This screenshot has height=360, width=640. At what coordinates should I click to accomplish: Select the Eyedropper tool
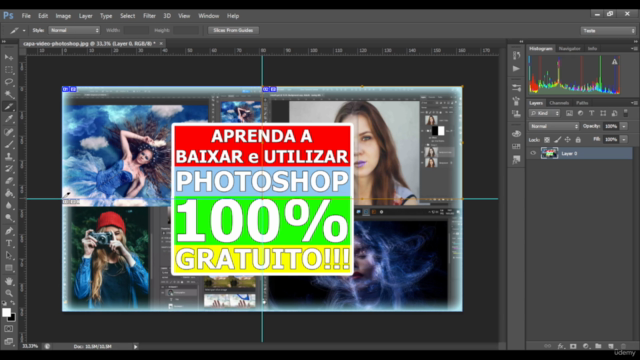coord(9,119)
